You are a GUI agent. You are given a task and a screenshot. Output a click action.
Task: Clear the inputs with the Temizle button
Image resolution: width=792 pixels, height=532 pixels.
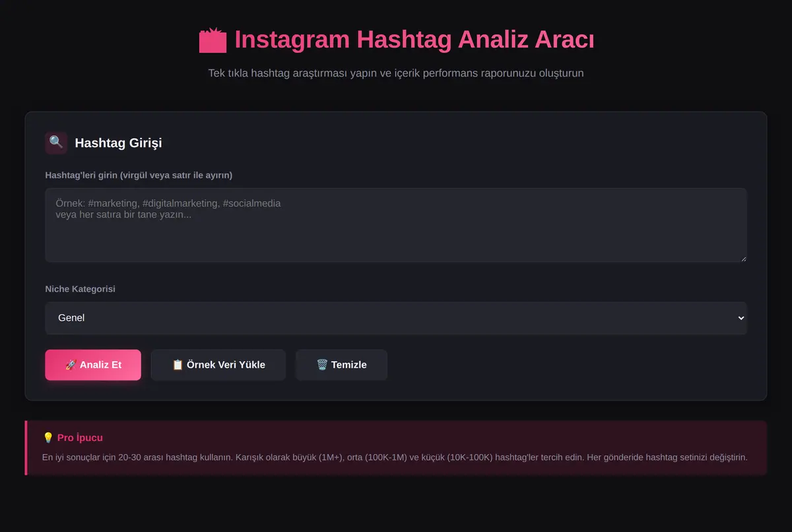point(341,365)
